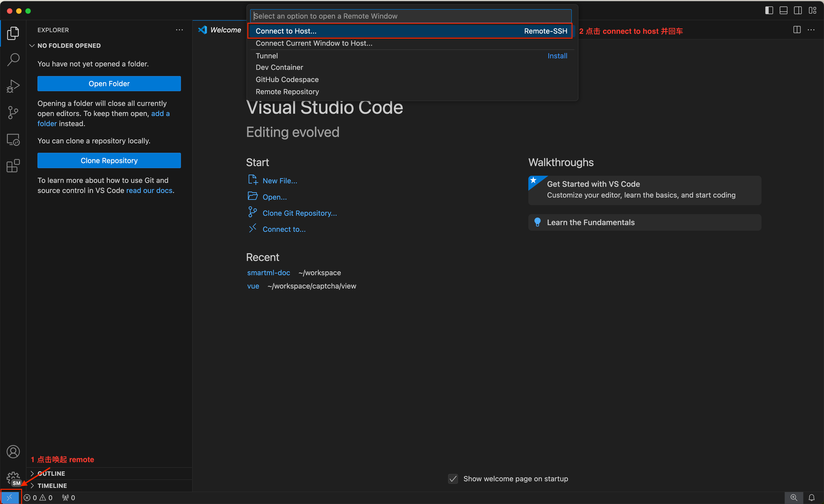Open Customize Layout icon

click(x=813, y=11)
